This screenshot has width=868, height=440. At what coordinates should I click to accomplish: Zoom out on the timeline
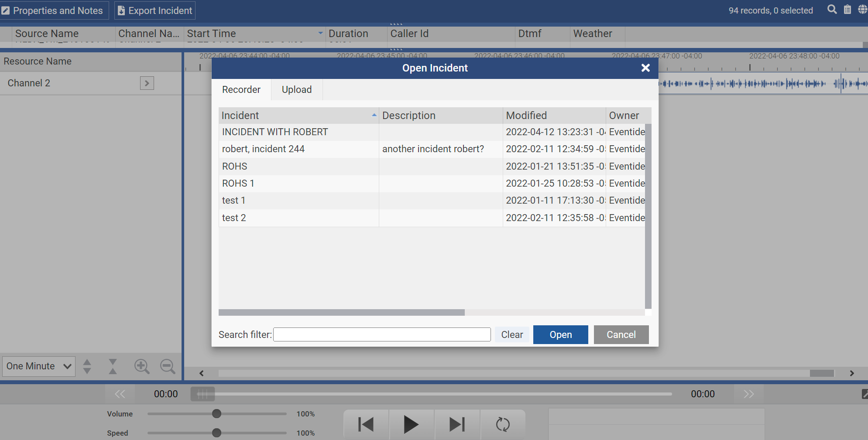tap(168, 366)
